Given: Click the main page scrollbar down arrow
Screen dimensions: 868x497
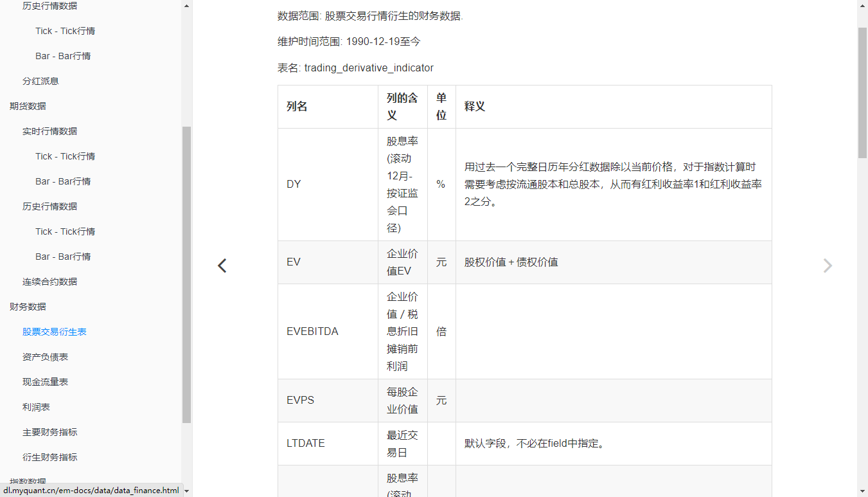Looking at the screenshot, I should pos(862,491).
